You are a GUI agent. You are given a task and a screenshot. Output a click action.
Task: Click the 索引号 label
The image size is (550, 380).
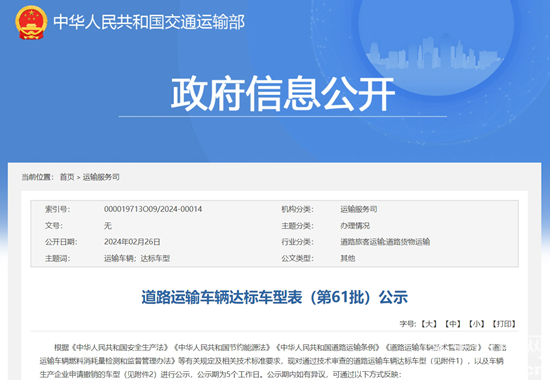click(58, 209)
